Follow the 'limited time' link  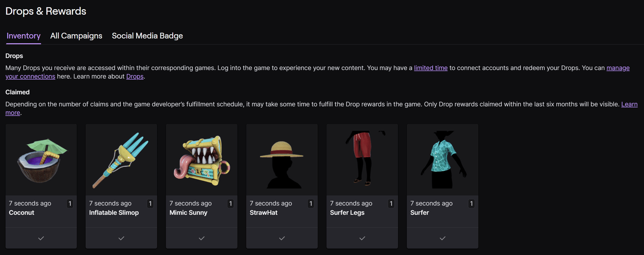click(431, 68)
